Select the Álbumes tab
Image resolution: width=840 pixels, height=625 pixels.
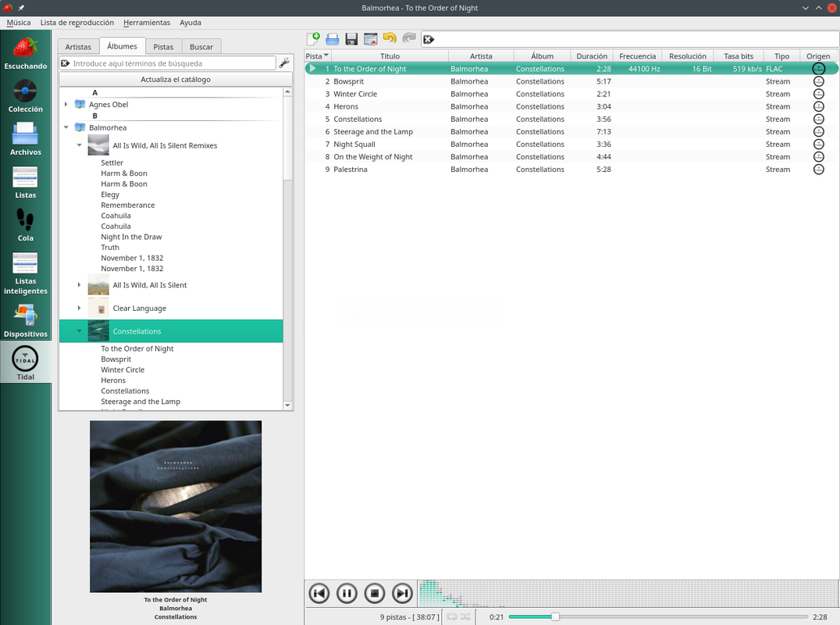(x=122, y=46)
